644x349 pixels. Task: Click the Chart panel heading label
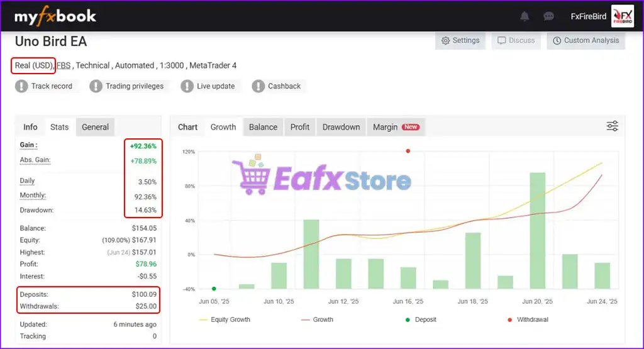coord(187,127)
